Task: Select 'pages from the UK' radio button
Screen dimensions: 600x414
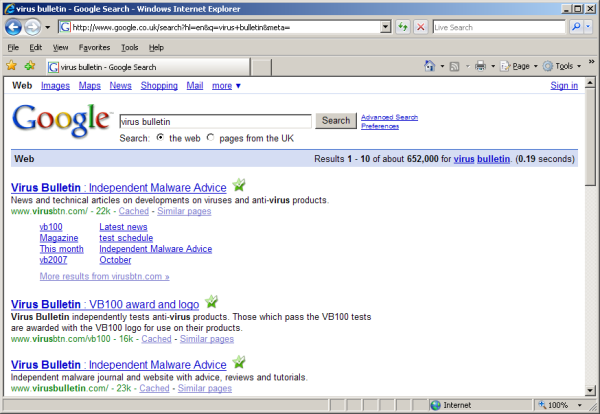Action: [x=210, y=137]
